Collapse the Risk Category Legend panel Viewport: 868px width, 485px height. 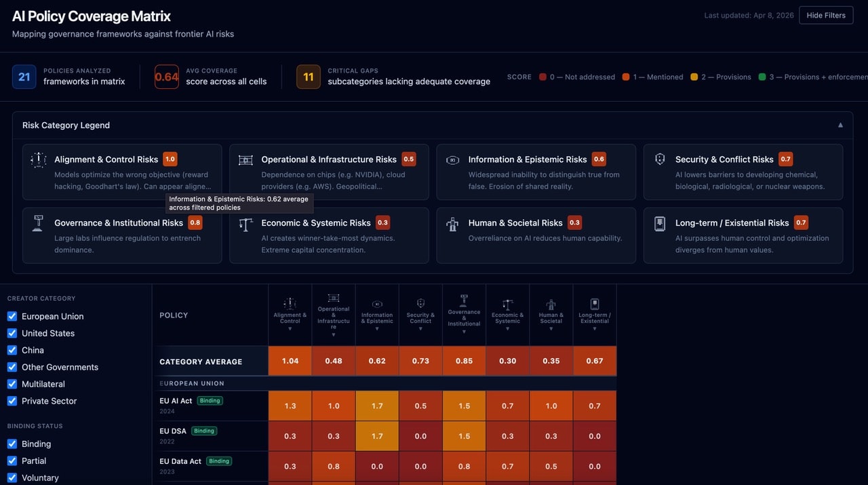[x=840, y=125]
